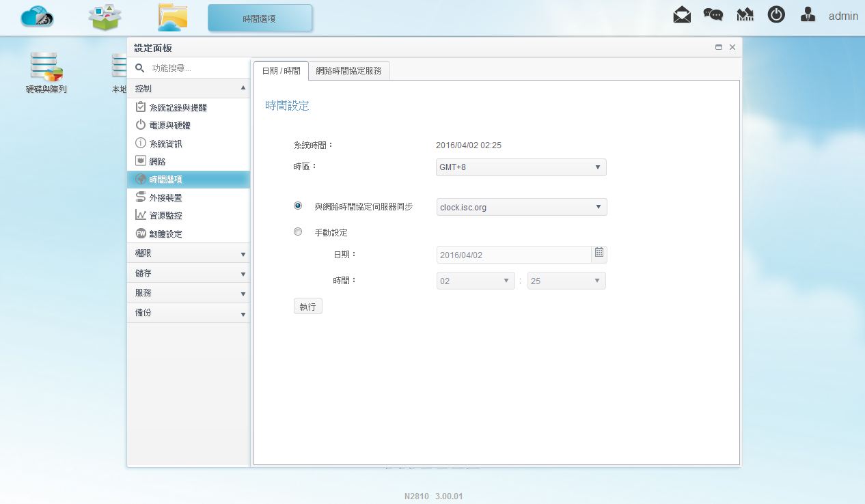
Task: Open the minute dropdown showing 25
Action: tap(566, 281)
